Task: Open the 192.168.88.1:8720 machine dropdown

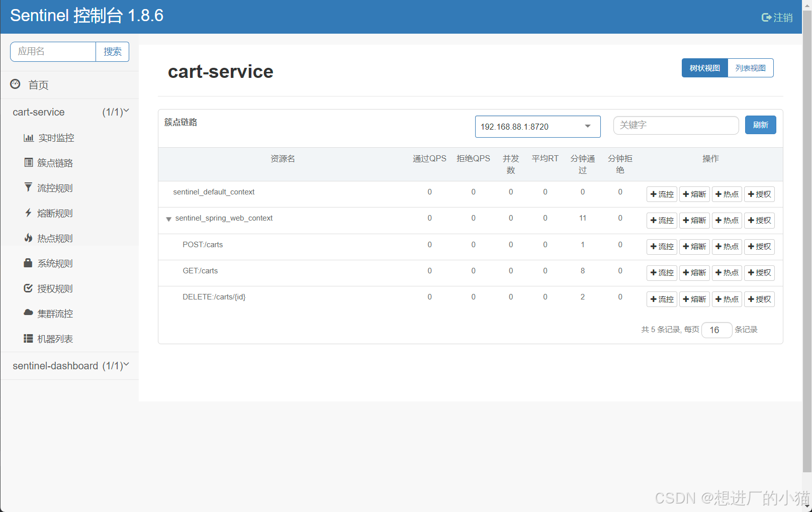Action: click(537, 127)
